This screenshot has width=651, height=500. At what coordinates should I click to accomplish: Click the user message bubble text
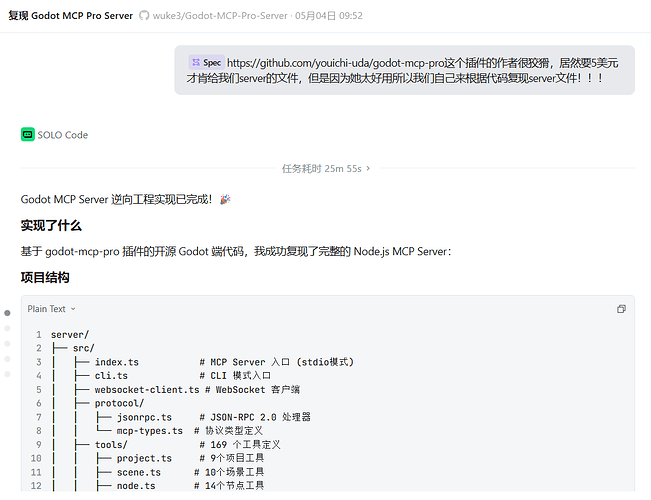(x=402, y=70)
